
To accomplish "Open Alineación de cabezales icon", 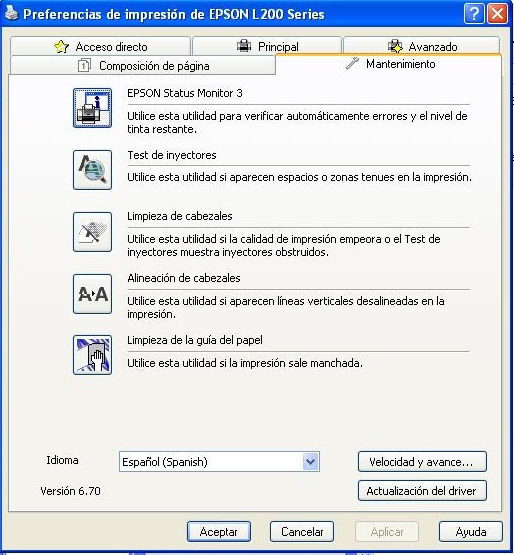I will [x=92, y=294].
